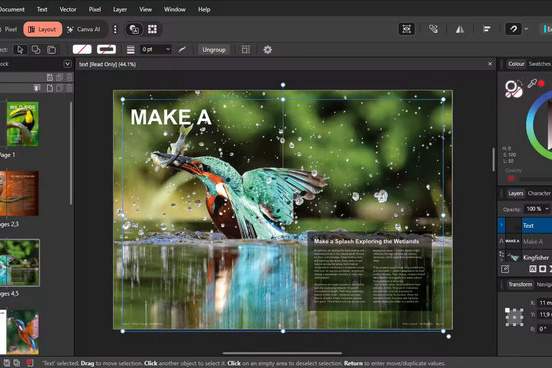Image resolution: width=552 pixels, height=368 pixels.
Task: Click the first status bar icon at bottom-left
Action: [x=6, y=363]
